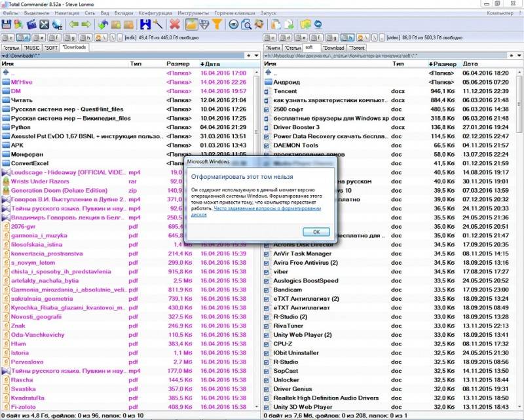The height and width of the screenshot is (420, 524).
Task: Open the Навигация menu
Action: tap(67, 13)
